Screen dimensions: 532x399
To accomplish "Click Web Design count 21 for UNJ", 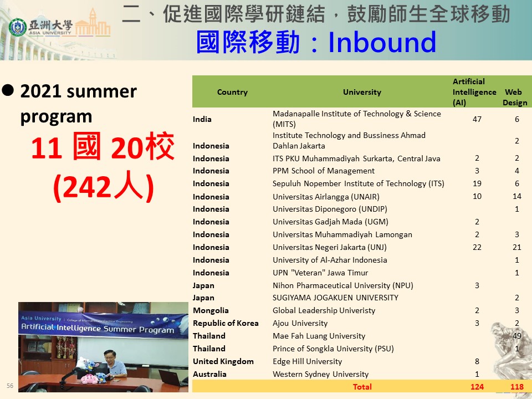I will click(x=516, y=247).
